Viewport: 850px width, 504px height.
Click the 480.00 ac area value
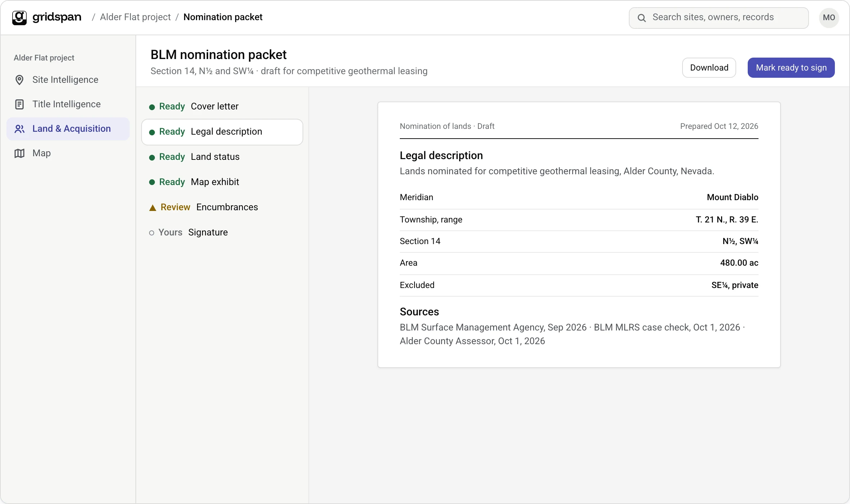[x=739, y=263]
